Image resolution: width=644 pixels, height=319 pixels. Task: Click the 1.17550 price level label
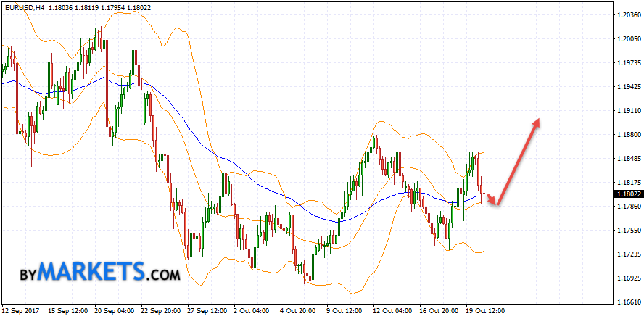(x=628, y=231)
